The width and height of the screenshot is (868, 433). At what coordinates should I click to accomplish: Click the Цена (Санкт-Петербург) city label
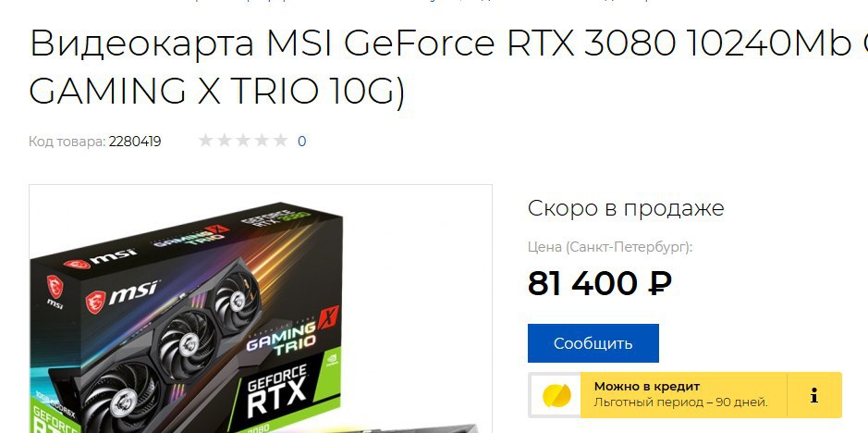click(610, 247)
